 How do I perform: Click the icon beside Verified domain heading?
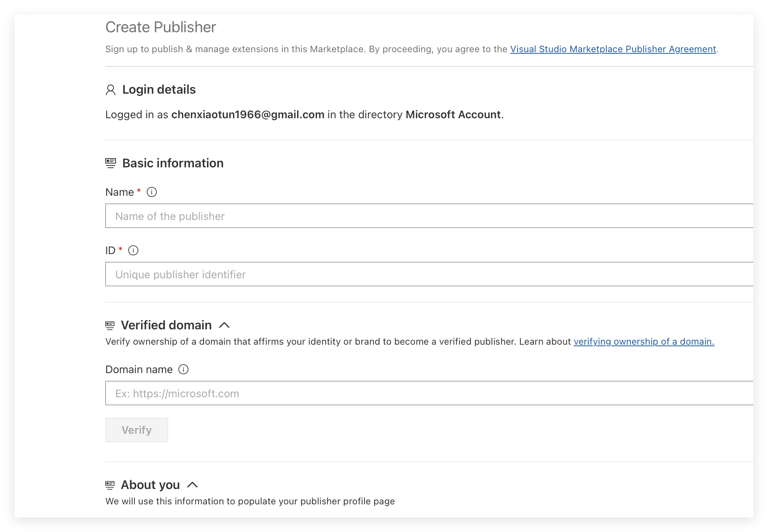click(110, 325)
